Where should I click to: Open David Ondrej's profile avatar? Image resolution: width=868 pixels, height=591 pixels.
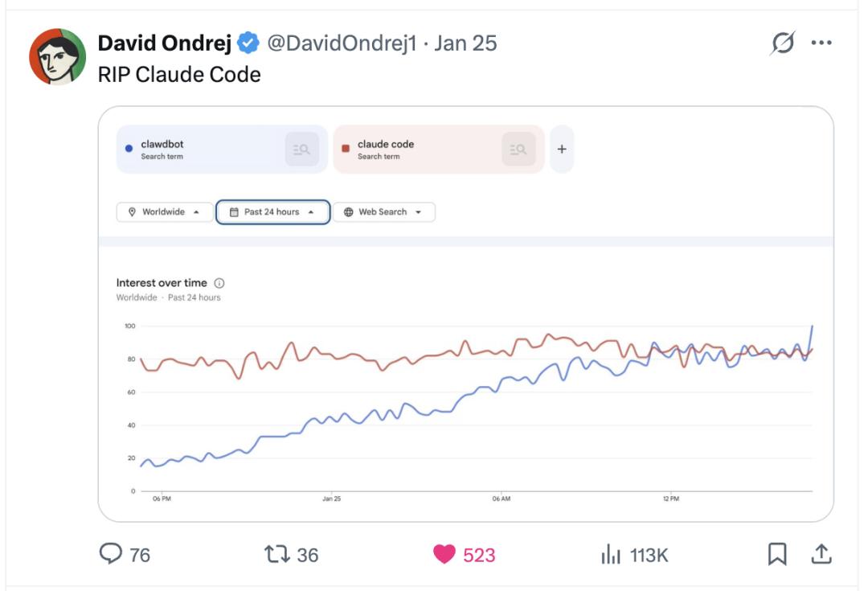click(58, 57)
